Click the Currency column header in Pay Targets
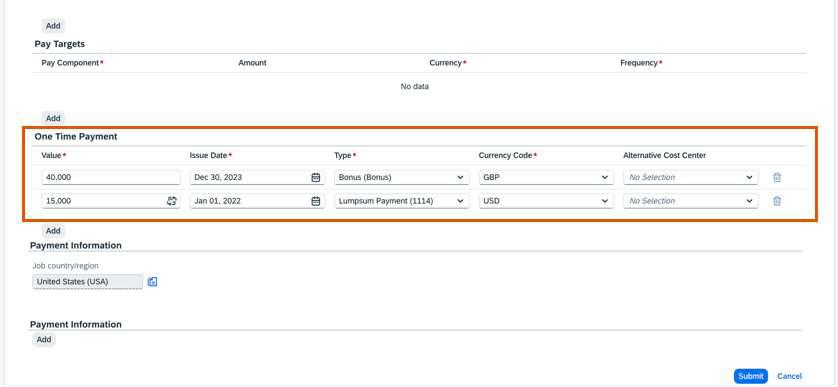Viewport: 838px width, 387px height. coord(447,63)
